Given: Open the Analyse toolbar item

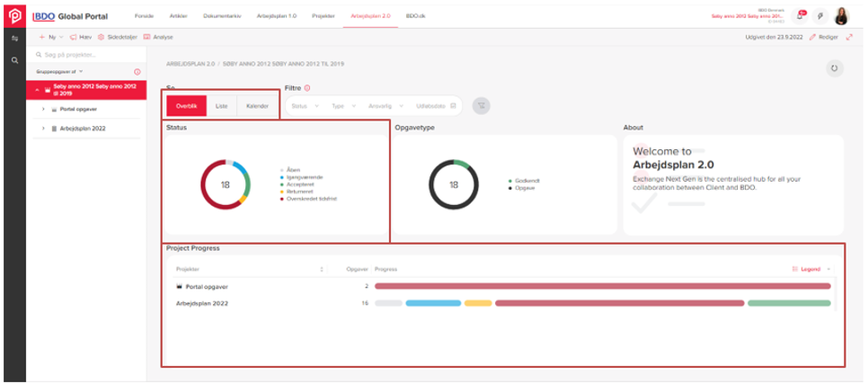Looking at the screenshot, I should click(158, 37).
